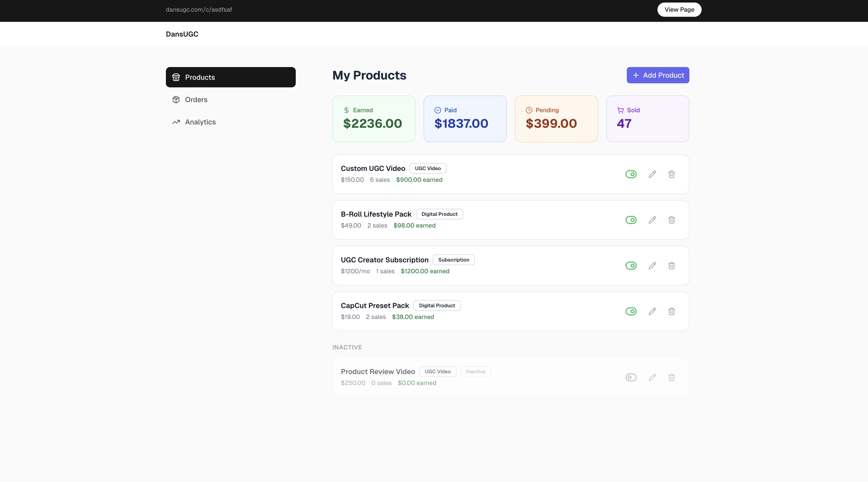Switch to the Orders section

(196, 100)
